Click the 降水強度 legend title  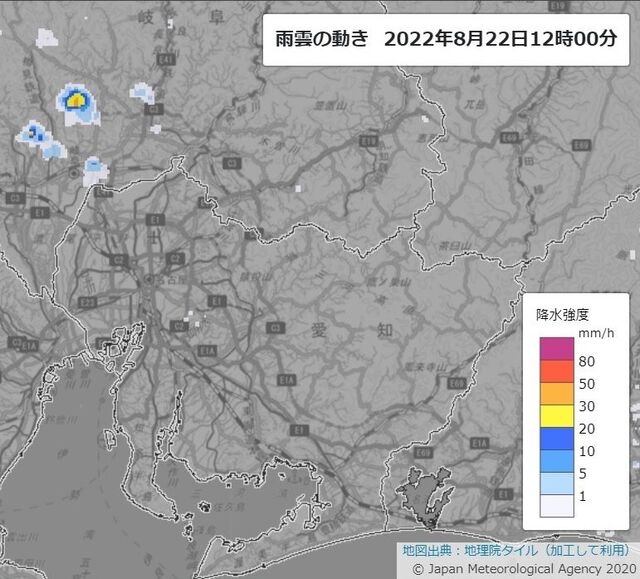click(562, 315)
